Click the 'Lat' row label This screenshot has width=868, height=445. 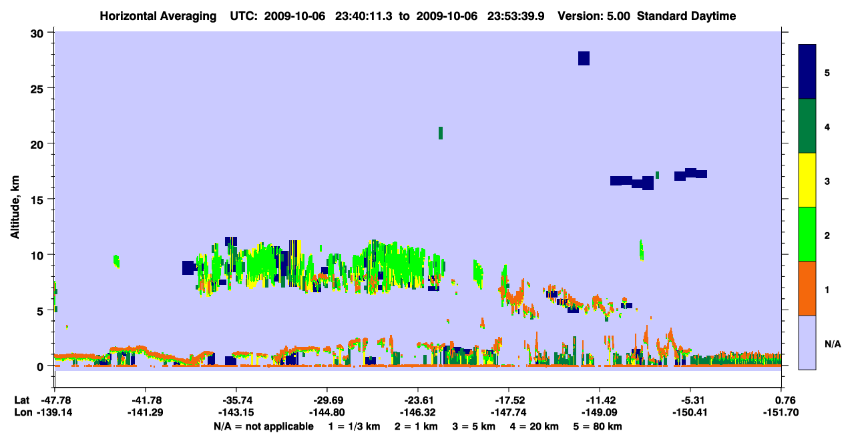pos(22,400)
